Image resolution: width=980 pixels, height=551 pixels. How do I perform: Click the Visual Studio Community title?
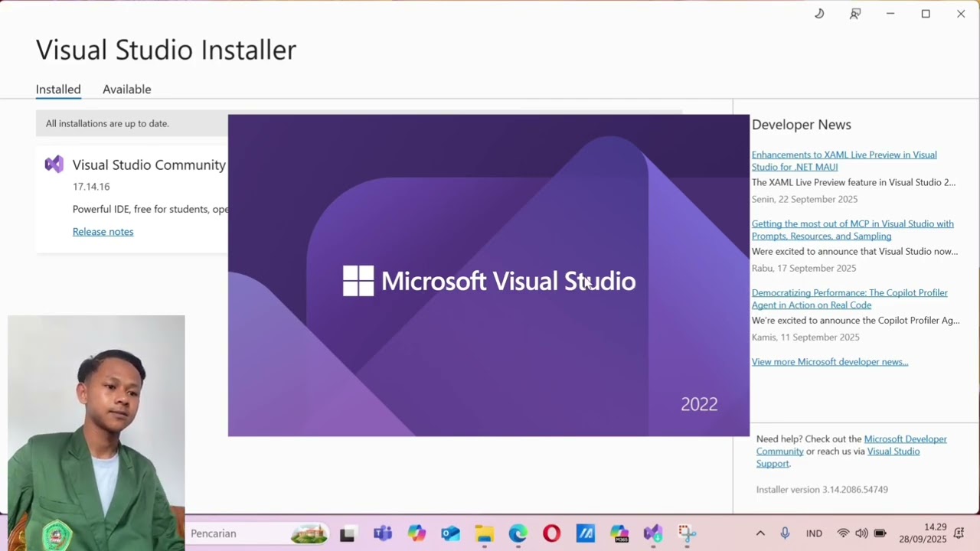[149, 165]
